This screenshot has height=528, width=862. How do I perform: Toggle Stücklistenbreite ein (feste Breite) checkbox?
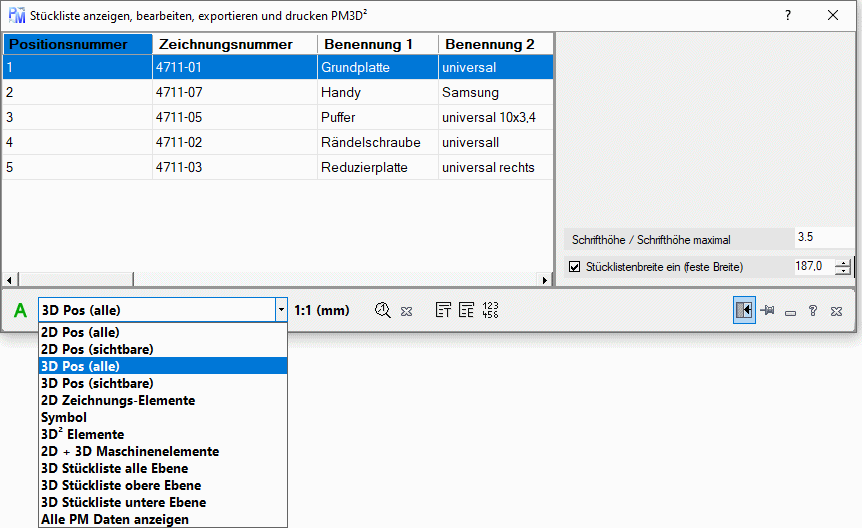tap(574, 267)
